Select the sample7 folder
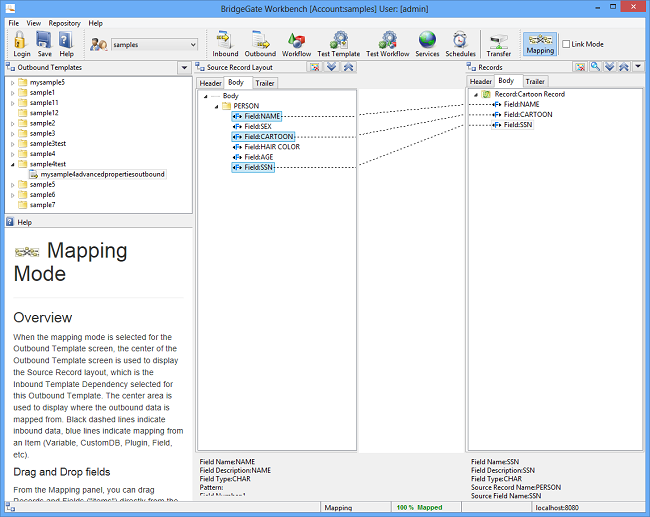 37,205
